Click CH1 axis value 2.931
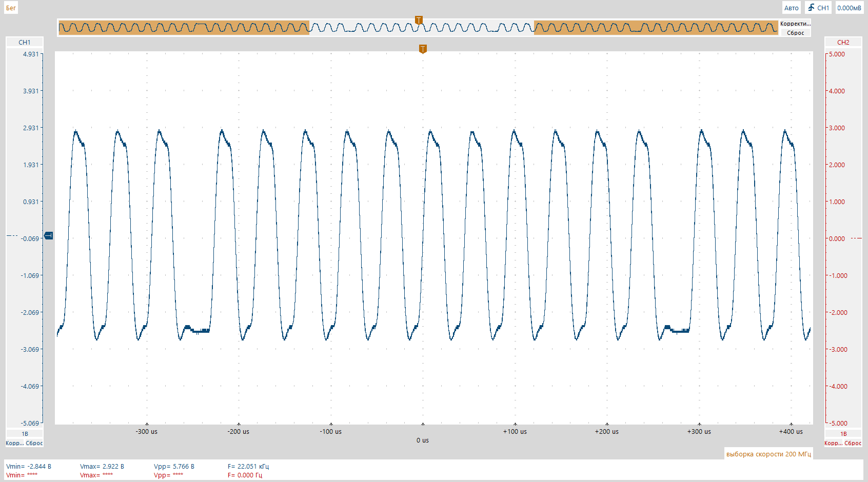Viewport: 868px width, 482px height. [x=31, y=128]
